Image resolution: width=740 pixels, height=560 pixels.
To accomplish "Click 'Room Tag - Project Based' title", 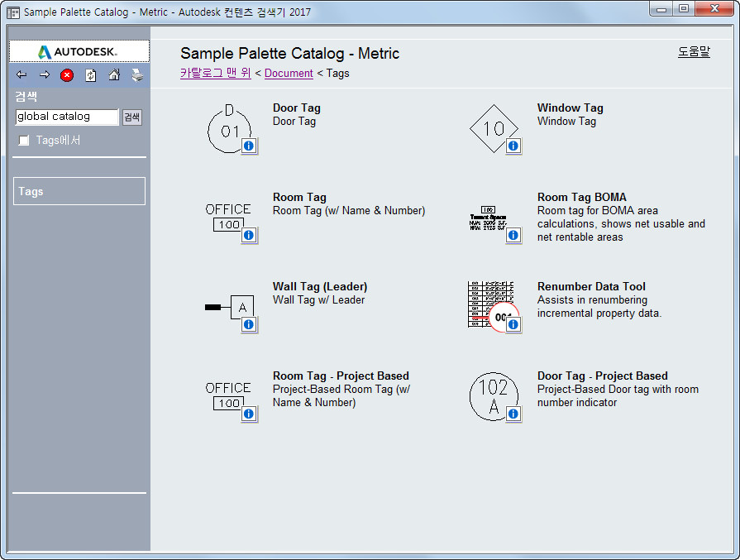I will [341, 376].
